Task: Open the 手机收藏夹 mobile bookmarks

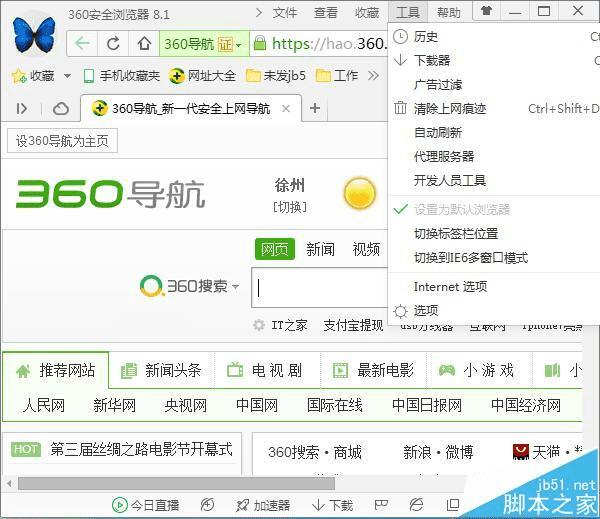Action: click(x=121, y=76)
